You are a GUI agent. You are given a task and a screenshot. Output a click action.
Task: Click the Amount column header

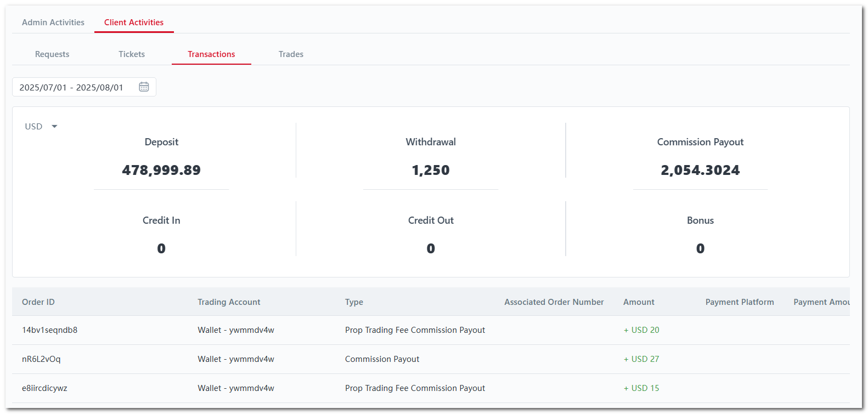coord(639,302)
